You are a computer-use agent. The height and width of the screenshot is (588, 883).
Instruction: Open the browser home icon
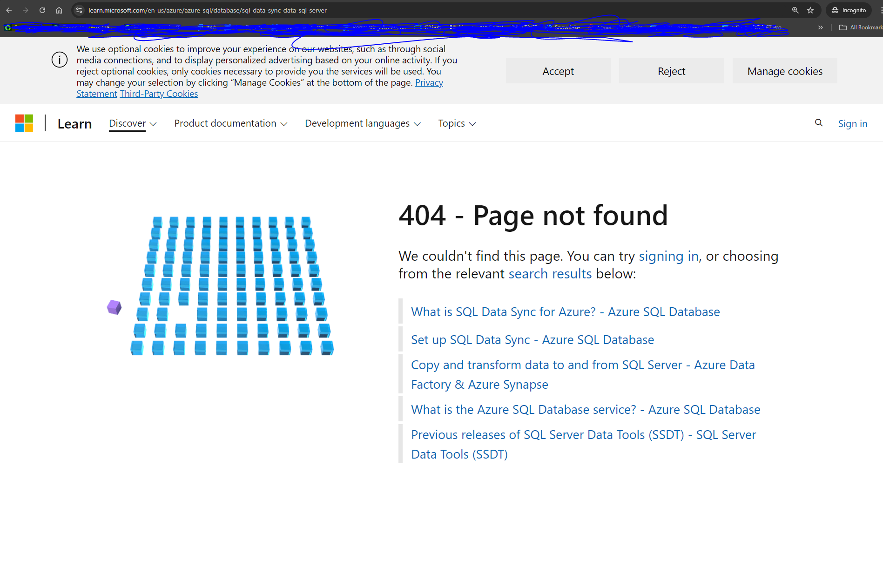pos(59,10)
